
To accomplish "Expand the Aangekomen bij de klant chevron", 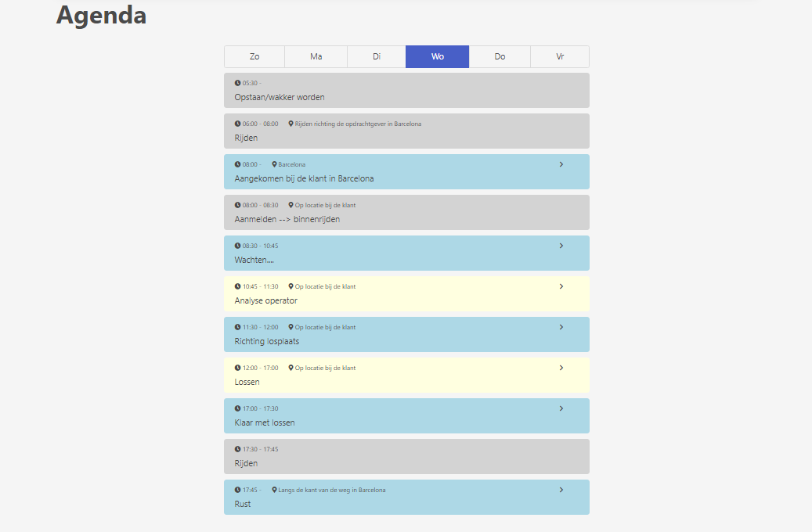I will tap(561, 164).
